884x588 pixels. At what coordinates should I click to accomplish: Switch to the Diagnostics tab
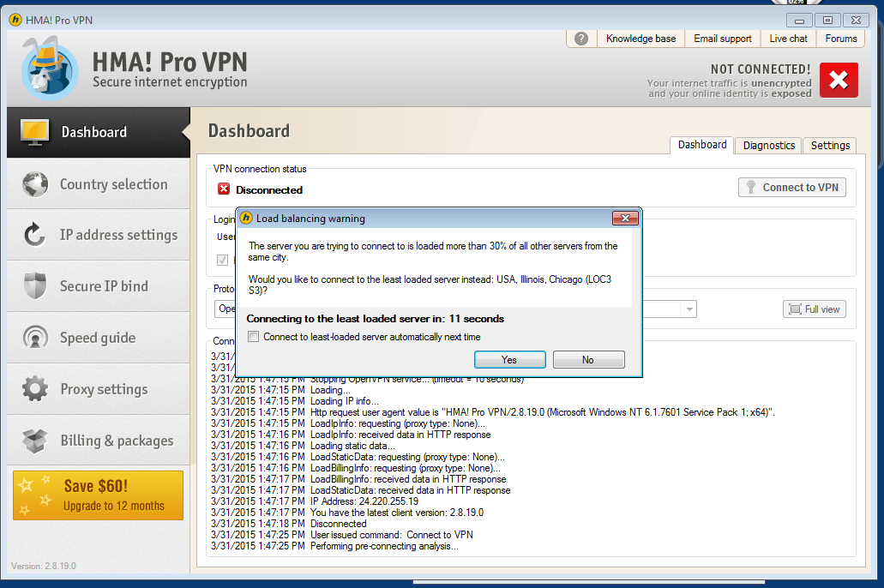coord(768,146)
